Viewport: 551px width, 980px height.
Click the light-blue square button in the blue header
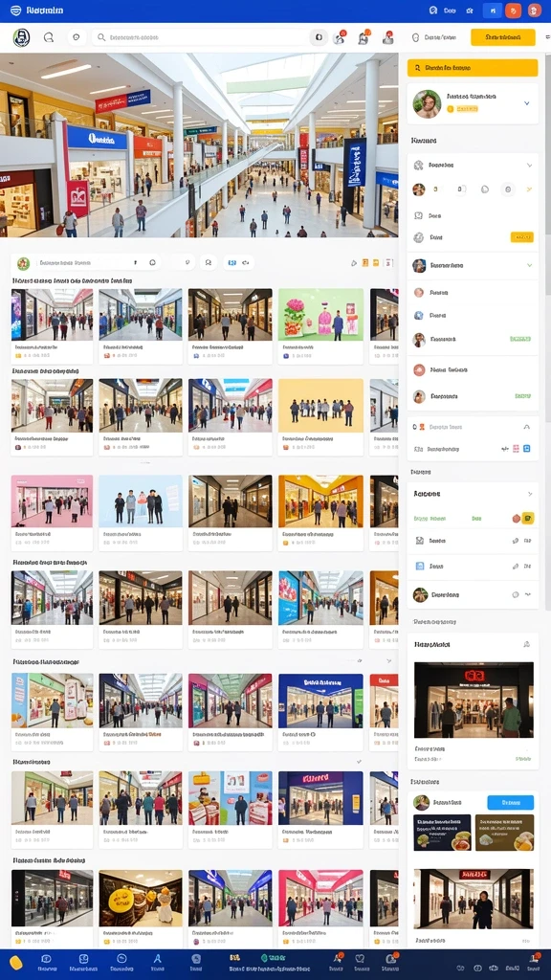(493, 11)
